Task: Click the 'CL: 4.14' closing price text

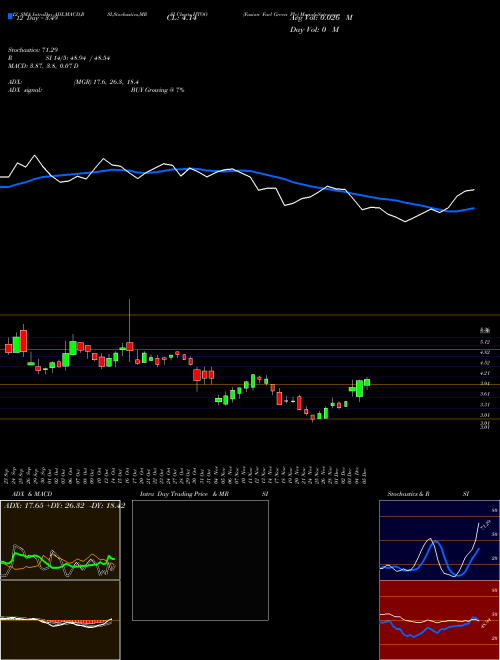Action: 182,19
